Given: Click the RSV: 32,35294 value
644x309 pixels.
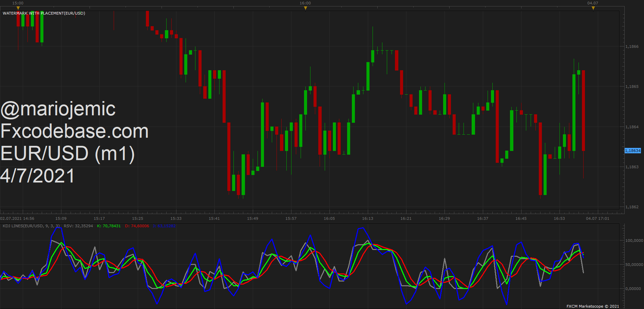Looking at the screenshot, I should pos(78,226).
